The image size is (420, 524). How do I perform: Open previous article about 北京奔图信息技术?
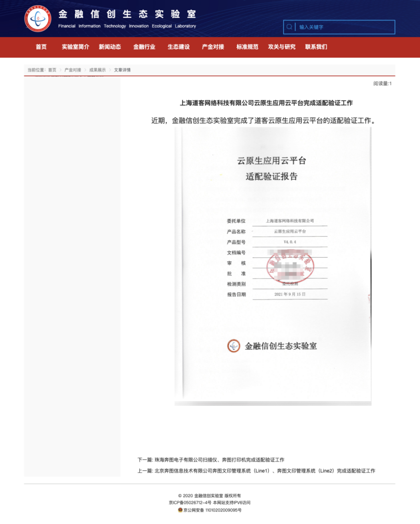click(x=256, y=471)
